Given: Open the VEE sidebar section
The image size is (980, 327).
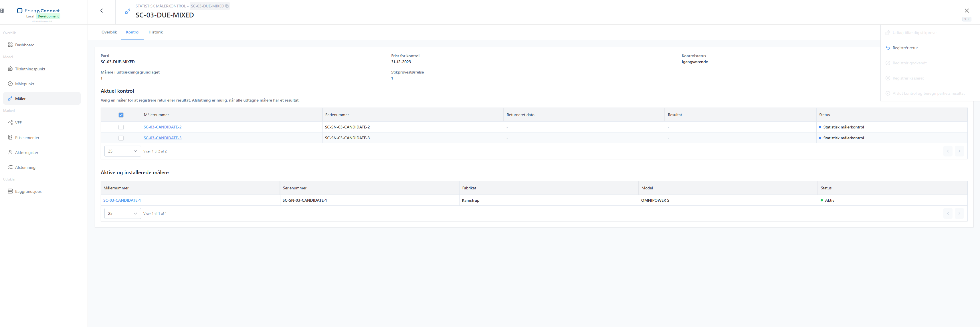Looking at the screenshot, I should [x=42, y=122].
